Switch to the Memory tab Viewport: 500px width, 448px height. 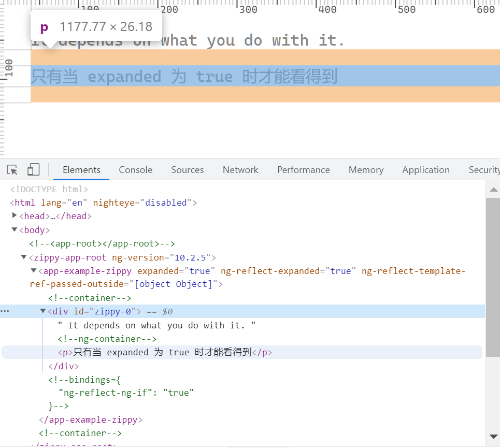366,170
